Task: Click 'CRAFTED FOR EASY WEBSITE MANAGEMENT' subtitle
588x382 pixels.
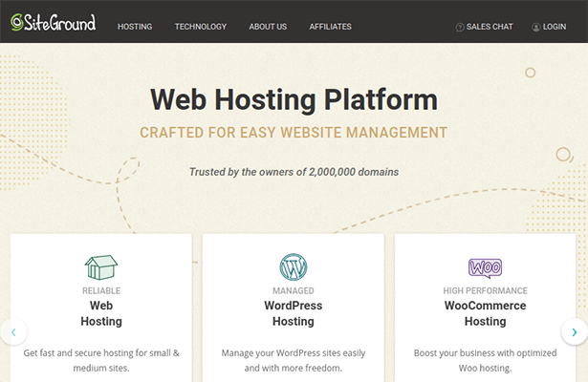Action: (294, 133)
